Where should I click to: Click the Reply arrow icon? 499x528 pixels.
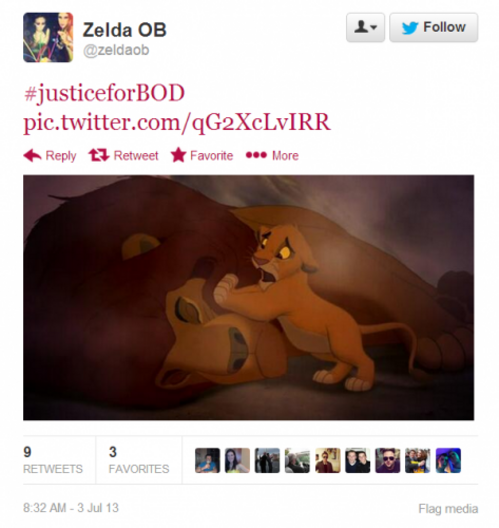click(x=32, y=156)
